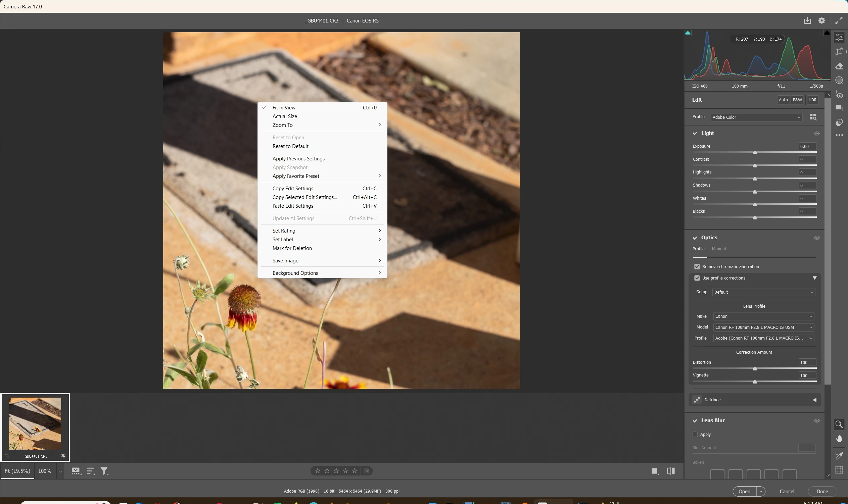Uncheck Remove chromatic aberration
848x504 pixels.
pyautogui.click(x=697, y=267)
